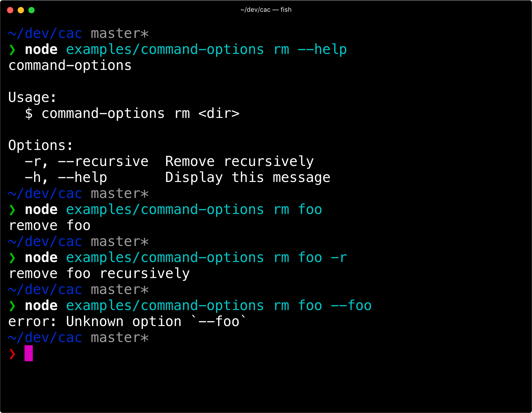Click the ~/dev/cac — fish title bar text
Image resolution: width=532 pixels, height=413 pixels.
[265, 10]
